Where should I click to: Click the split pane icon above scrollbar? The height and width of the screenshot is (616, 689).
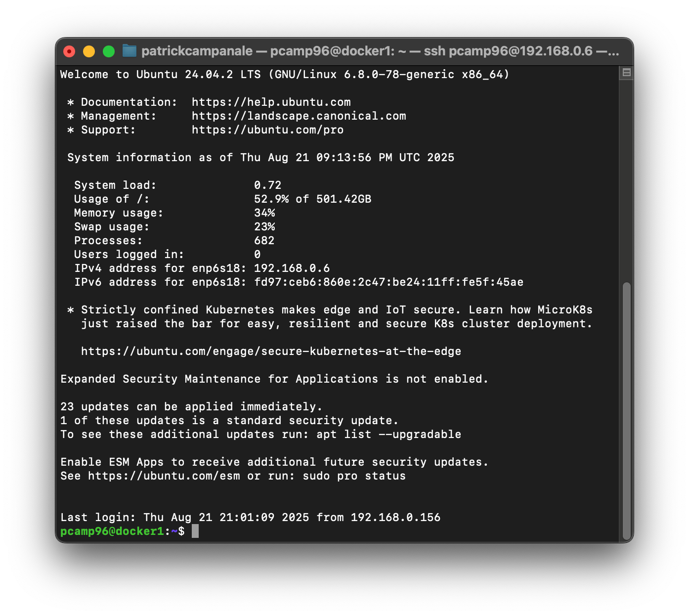point(626,73)
